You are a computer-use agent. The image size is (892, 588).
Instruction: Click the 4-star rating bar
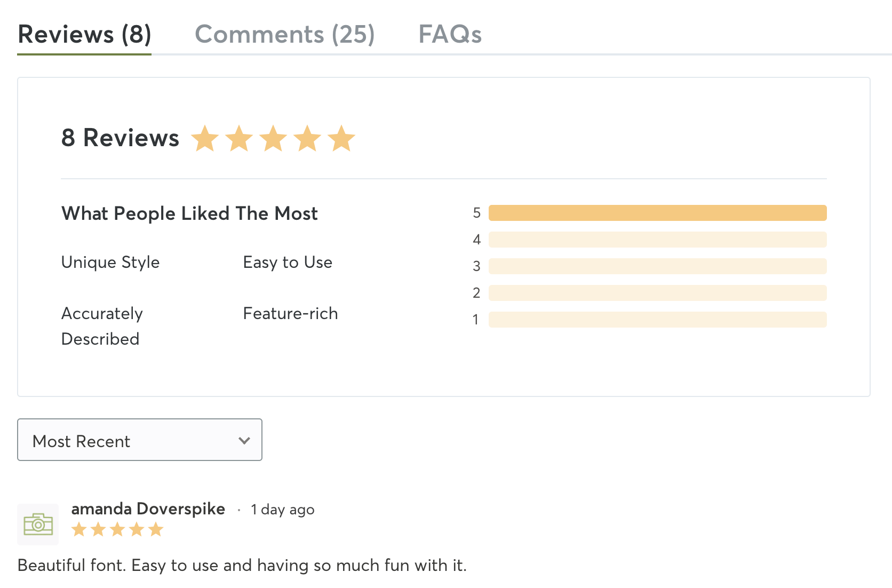[x=658, y=240]
